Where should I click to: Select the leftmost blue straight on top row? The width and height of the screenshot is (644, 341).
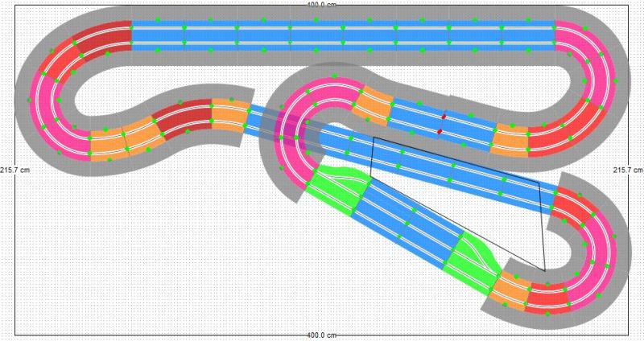pos(158,34)
